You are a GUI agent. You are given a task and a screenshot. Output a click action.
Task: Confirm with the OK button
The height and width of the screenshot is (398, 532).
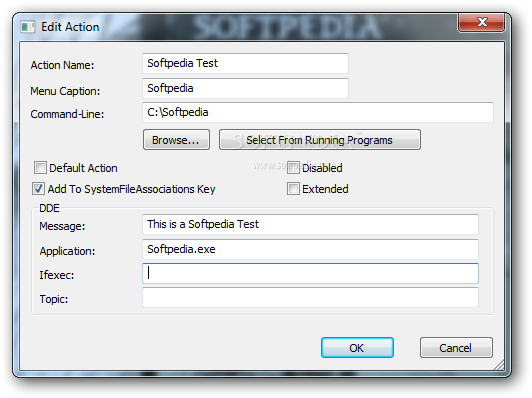pos(357,347)
